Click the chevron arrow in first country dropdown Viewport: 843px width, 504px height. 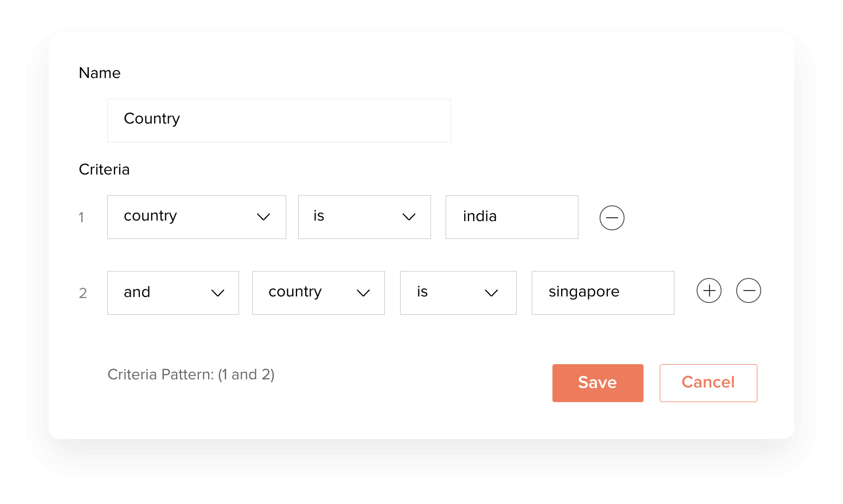click(x=263, y=217)
